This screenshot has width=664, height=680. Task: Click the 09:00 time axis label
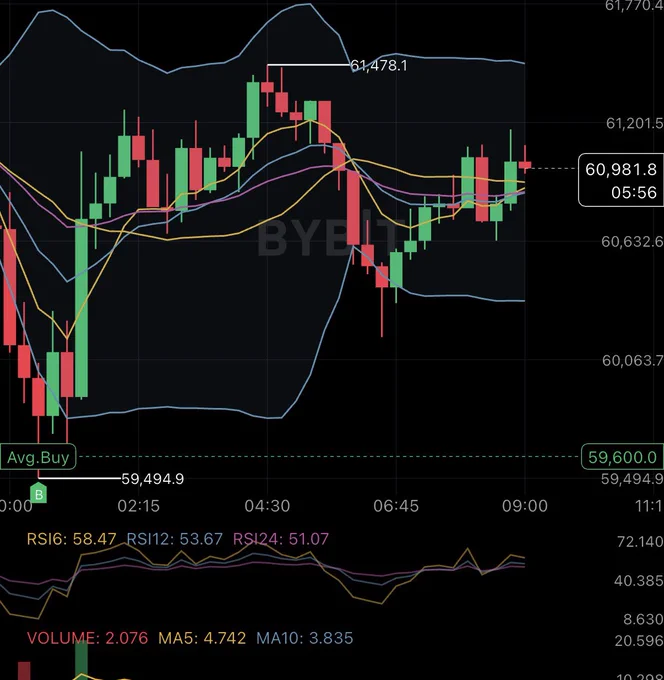pyautogui.click(x=525, y=506)
